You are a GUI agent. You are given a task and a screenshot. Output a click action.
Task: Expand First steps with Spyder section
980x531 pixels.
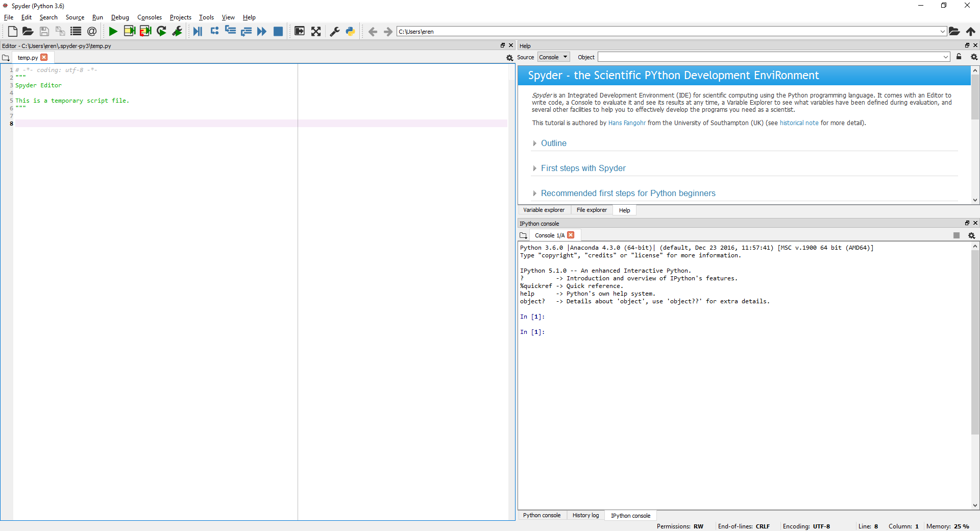[x=583, y=168]
